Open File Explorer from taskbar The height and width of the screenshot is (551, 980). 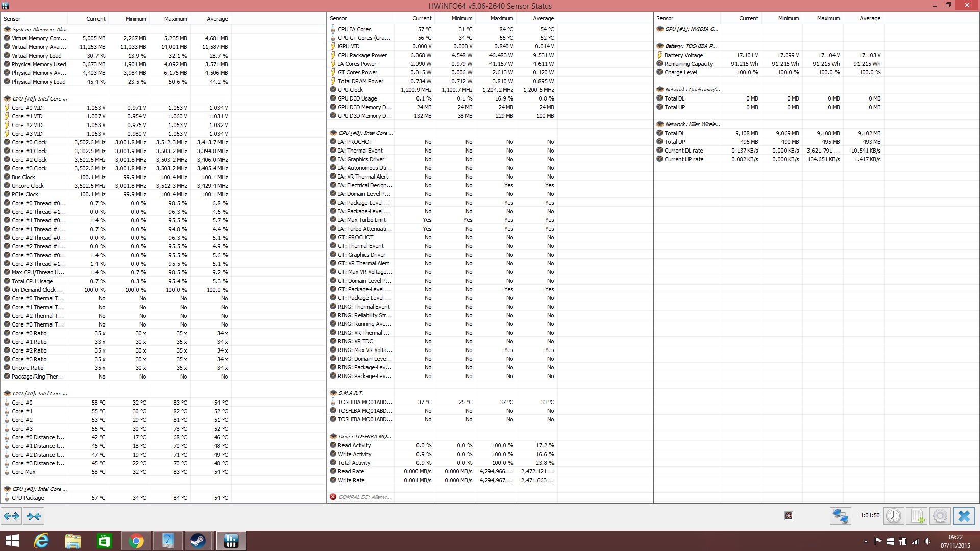point(73,541)
